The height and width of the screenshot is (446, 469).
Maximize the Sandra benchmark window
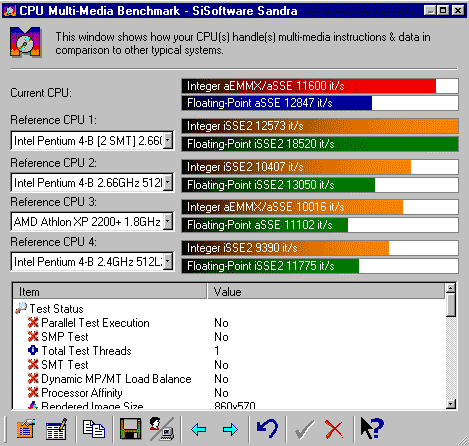coord(443,11)
